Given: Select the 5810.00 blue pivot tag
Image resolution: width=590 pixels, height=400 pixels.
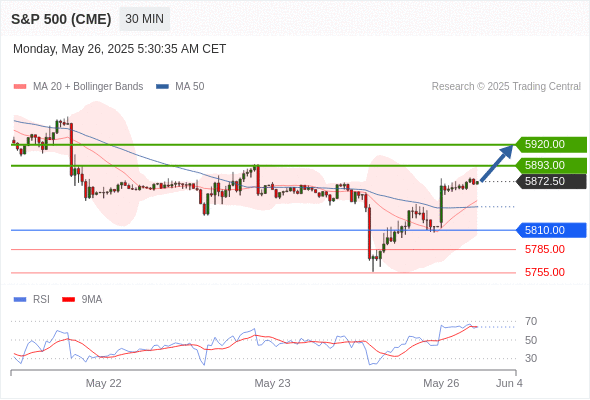Looking at the screenshot, I should coord(550,230).
